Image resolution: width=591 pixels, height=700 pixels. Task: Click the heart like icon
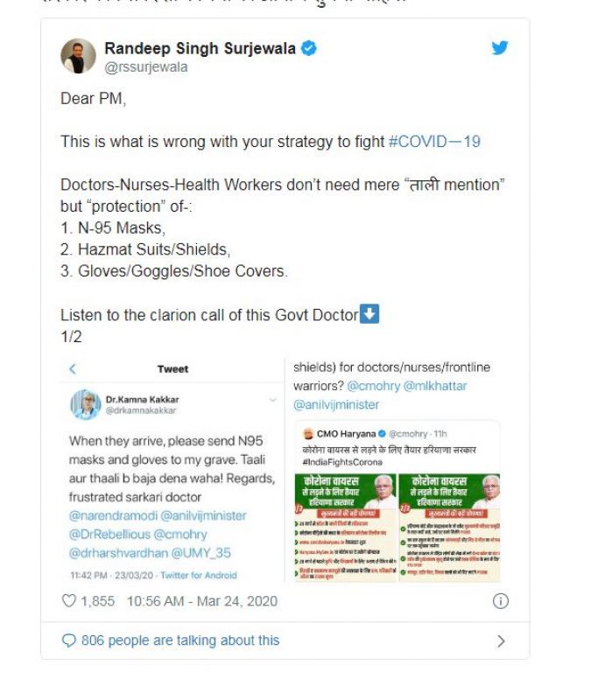pyautogui.click(x=69, y=601)
